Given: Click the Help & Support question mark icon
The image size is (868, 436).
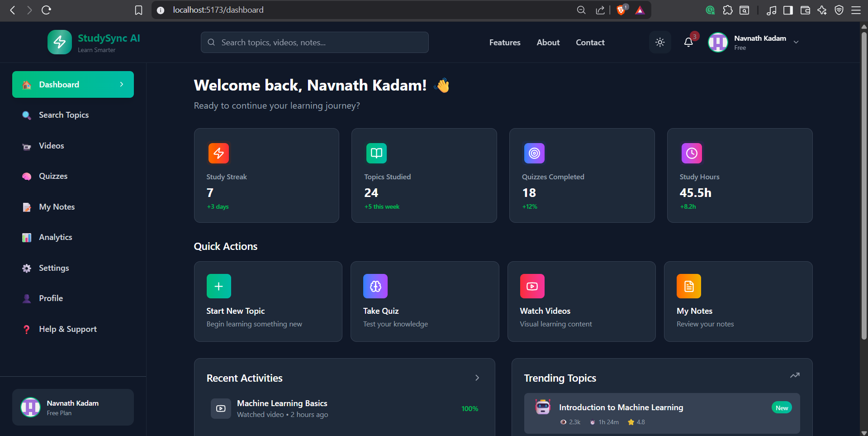Looking at the screenshot, I should (x=27, y=329).
